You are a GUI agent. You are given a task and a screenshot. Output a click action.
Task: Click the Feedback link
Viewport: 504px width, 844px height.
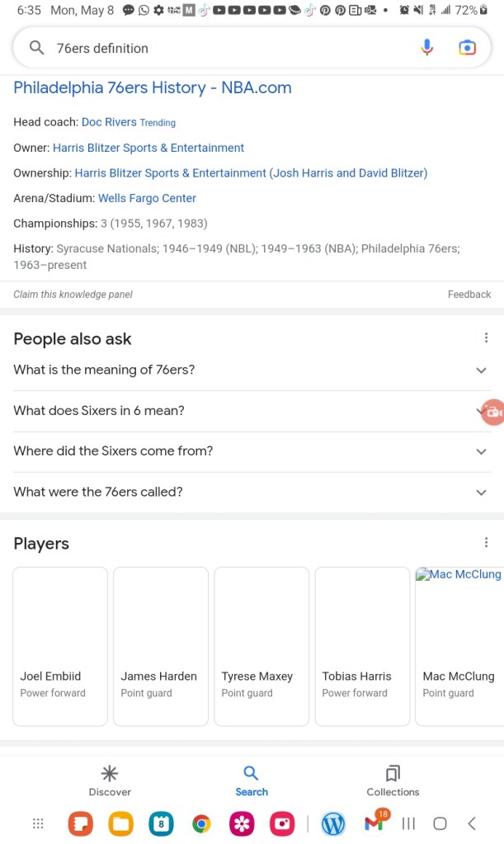coord(469,295)
